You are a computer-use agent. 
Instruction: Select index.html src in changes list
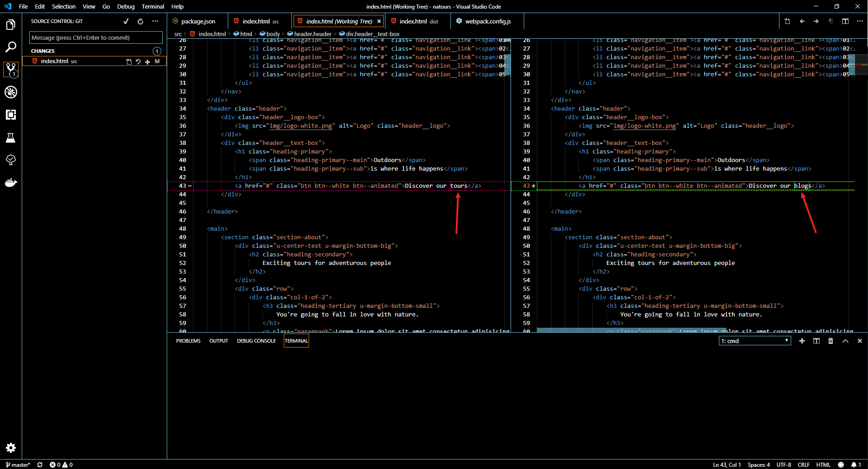click(x=94, y=61)
